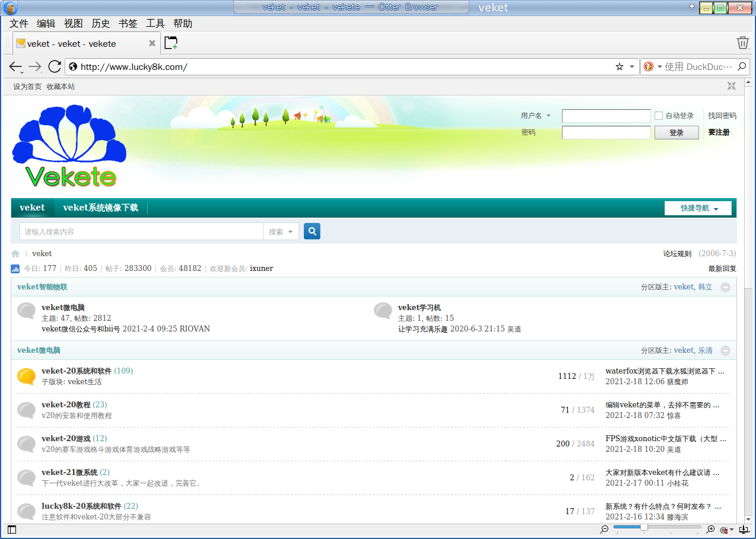Zoom out with the minus magnifier icon

[x=605, y=529]
